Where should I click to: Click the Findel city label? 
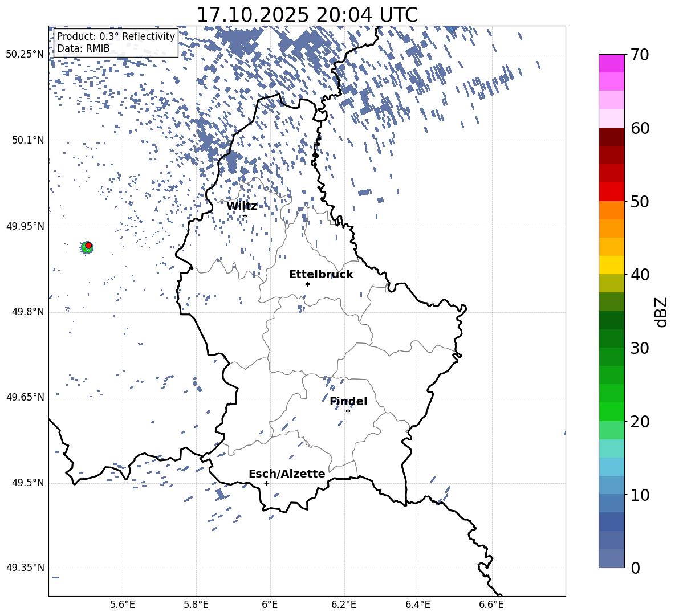click(348, 401)
